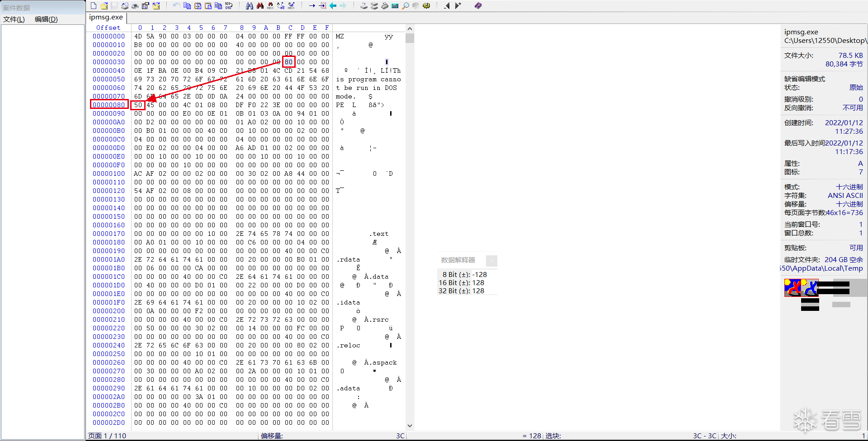Screen dimensions: 868x441
Task: Open the 文件(L) menu
Action: 14,19
